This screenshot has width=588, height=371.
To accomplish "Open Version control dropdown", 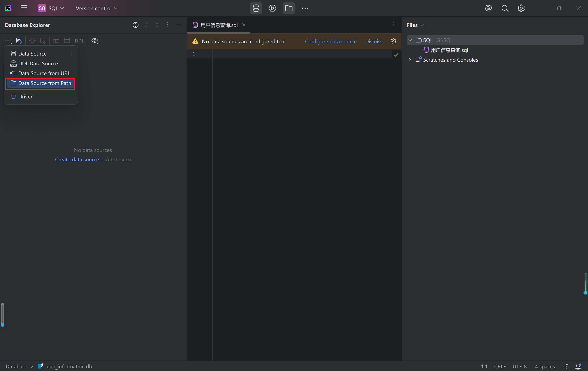I will [x=96, y=8].
